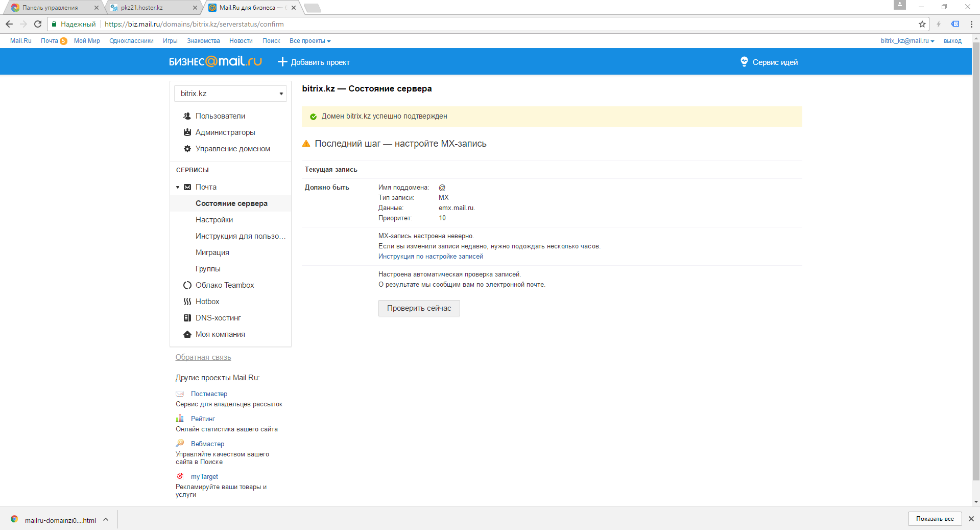
Task: Bookmark this page with the star icon
Action: click(922, 24)
